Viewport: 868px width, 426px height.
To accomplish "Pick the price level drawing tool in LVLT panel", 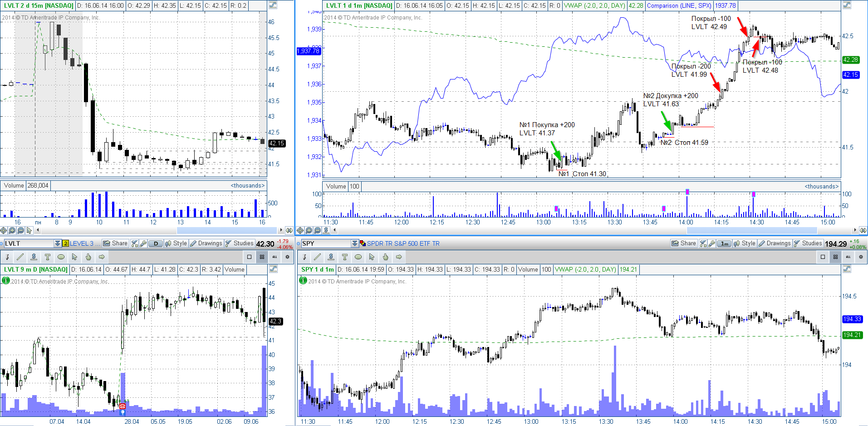I will click(x=34, y=257).
